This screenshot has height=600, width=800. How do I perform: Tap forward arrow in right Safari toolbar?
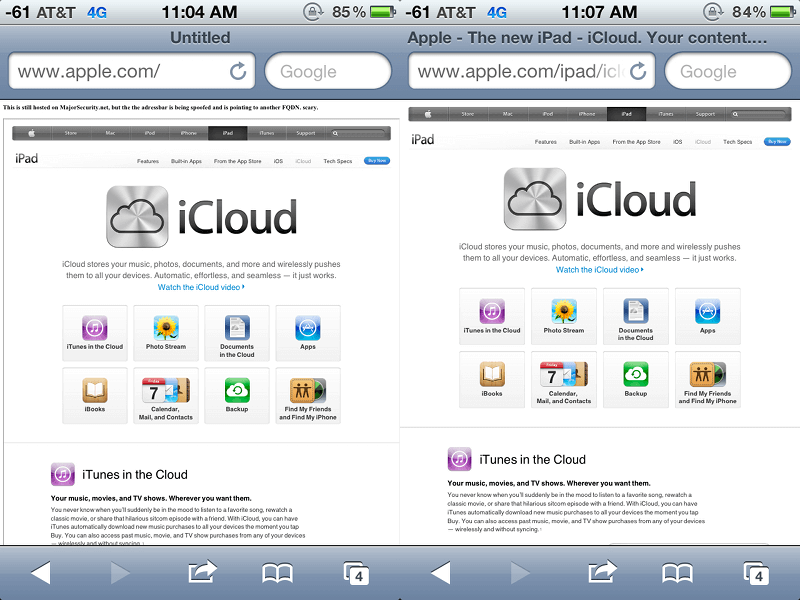pyautogui.click(x=520, y=572)
